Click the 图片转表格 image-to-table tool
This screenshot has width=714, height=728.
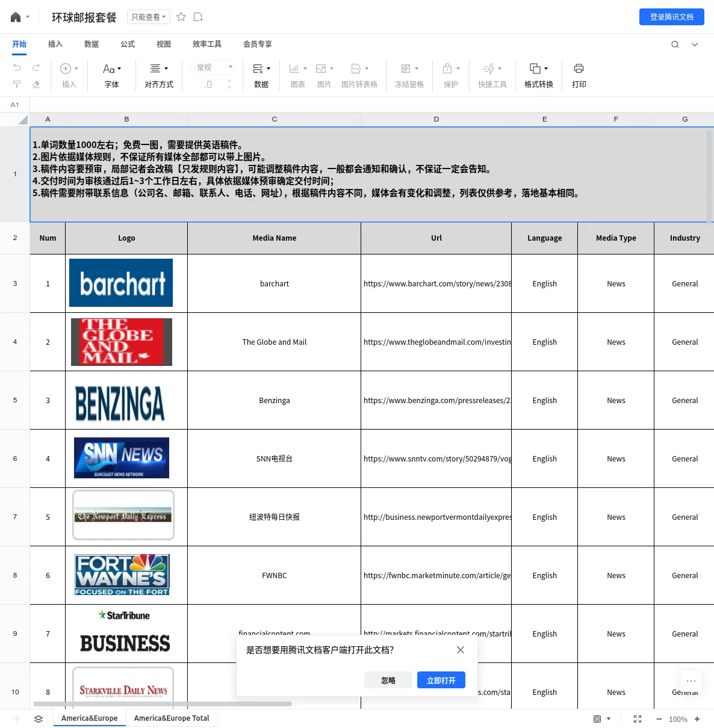tap(359, 76)
